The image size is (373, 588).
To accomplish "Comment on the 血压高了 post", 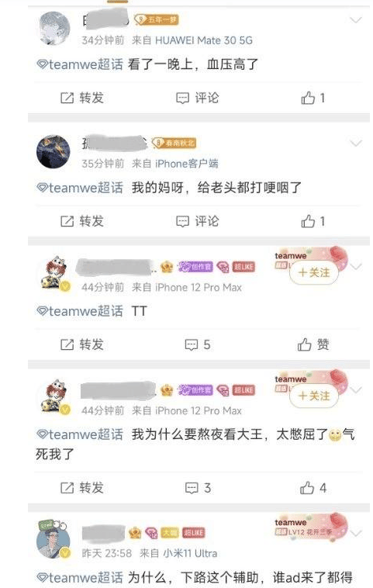I will pyautogui.click(x=198, y=98).
